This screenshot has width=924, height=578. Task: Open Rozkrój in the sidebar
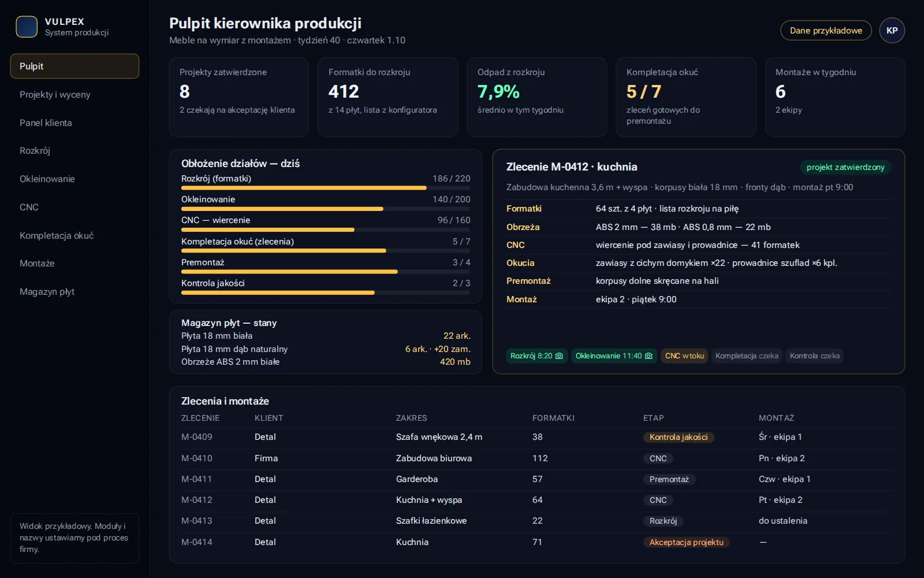click(74, 150)
